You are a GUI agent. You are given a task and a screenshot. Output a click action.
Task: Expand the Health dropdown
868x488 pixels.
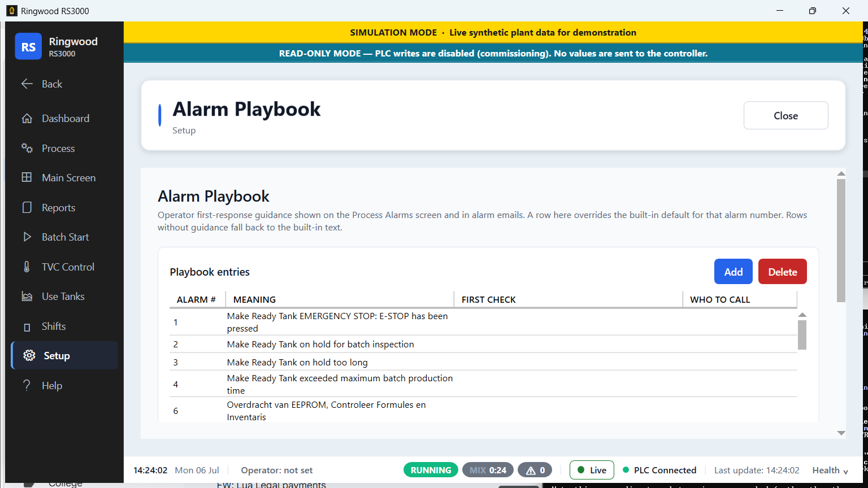[830, 470]
